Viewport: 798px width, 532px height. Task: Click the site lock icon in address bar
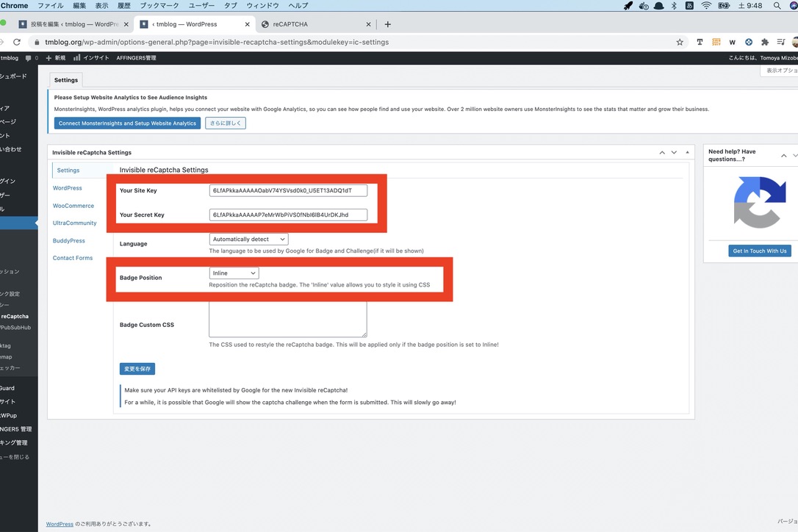tap(37, 43)
